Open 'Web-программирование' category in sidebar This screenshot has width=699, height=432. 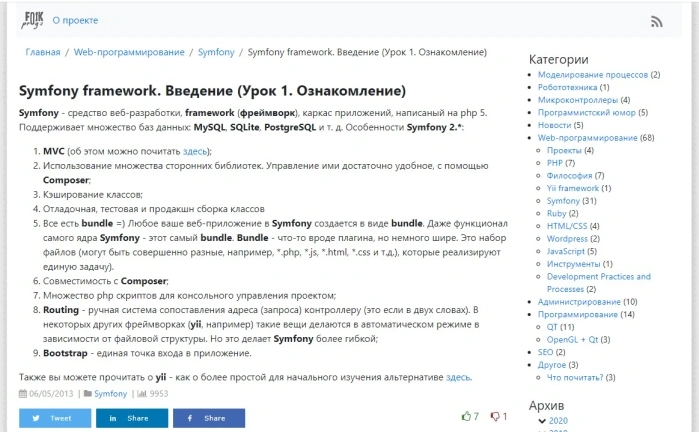point(588,138)
